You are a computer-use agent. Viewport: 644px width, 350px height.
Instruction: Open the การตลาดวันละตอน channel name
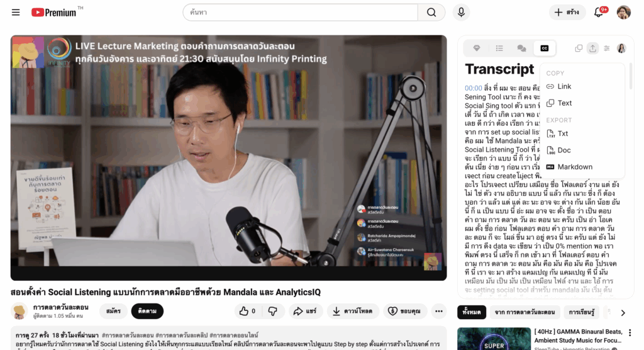tap(61, 307)
